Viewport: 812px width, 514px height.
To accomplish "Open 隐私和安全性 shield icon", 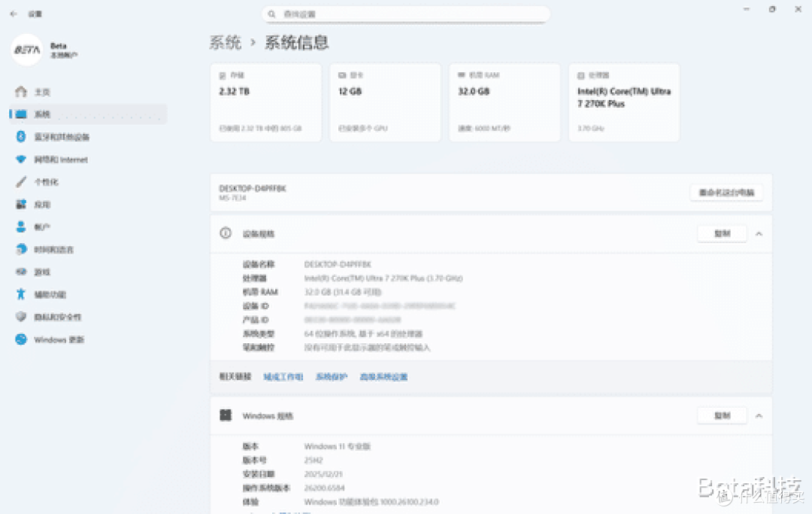I will tap(21, 317).
